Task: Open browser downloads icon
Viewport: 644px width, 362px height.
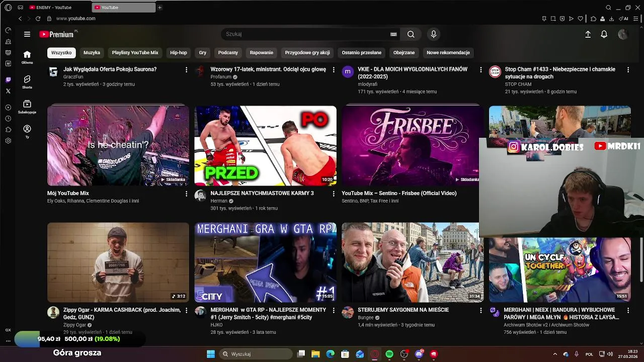Action: pos(611,19)
